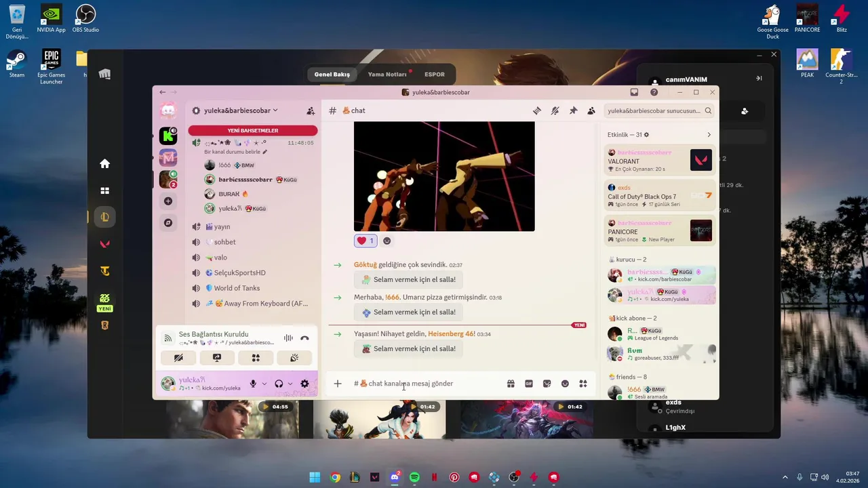Viewport: 868px width, 488px height.
Task: Share your screen button in voice panel
Action: pos(217,358)
